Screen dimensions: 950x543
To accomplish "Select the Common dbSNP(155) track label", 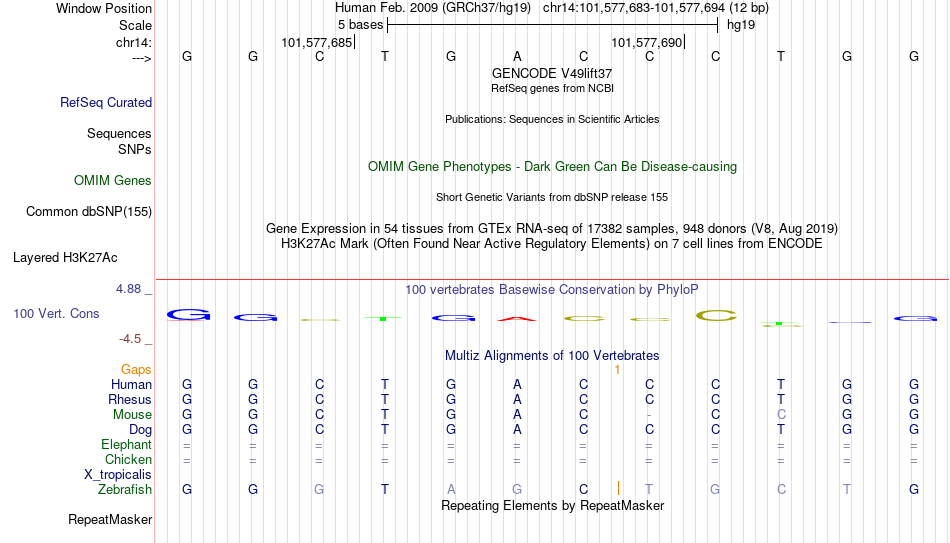I will click(89, 212).
